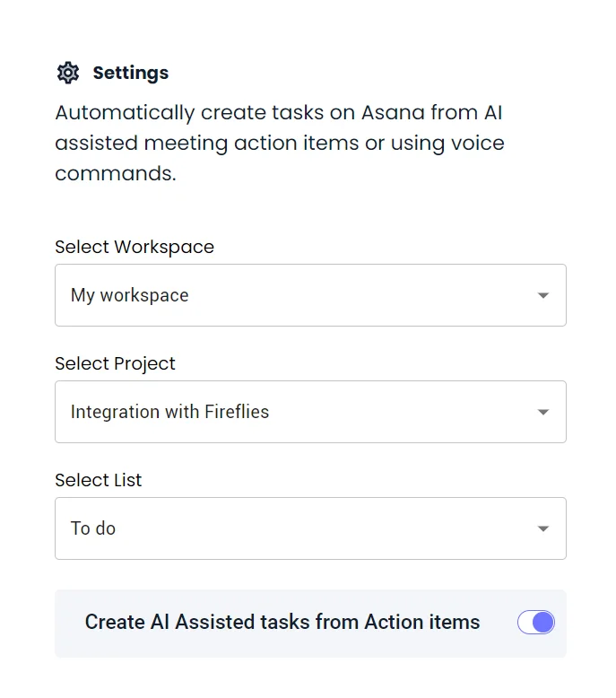Click the 'Create AI Assisted tasks from Action items' label
Screen dimensions: 616x698
[x=282, y=623]
